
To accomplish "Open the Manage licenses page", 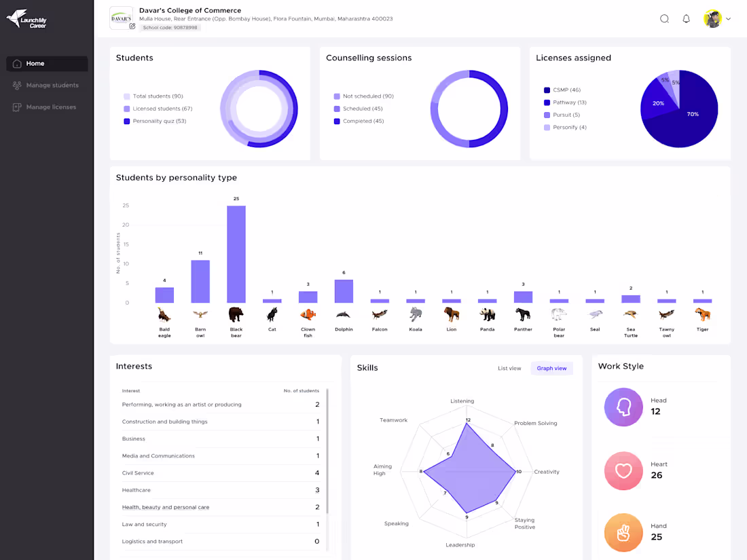I will pyautogui.click(x=51, y=107).
